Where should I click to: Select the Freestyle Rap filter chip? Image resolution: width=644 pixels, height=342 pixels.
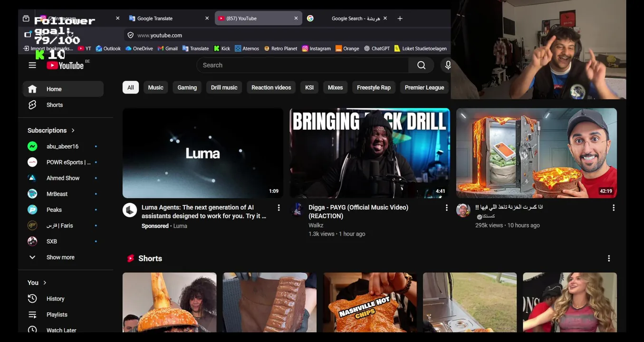click(374, 87)
